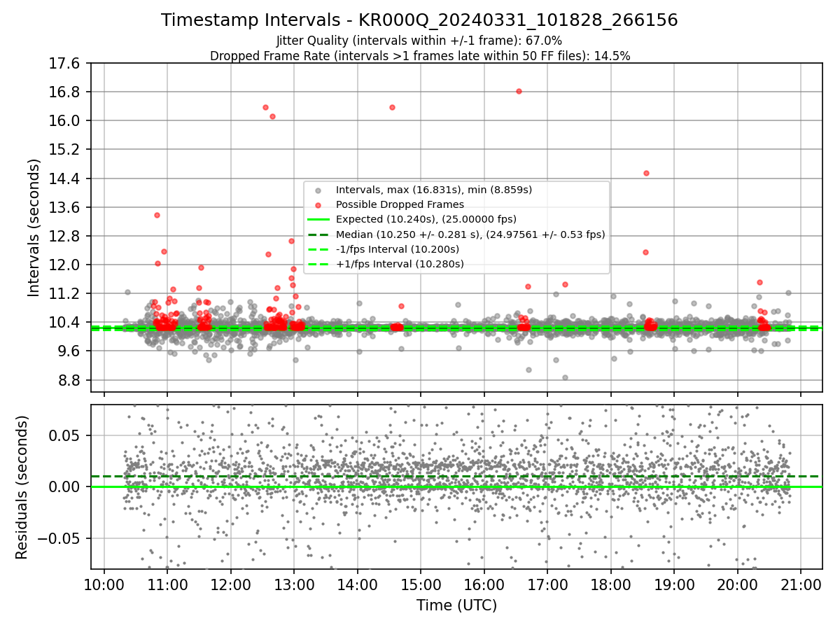Viewport: 840px width, 630px height.
Task: Click the 21:00 time tick label
Action: click(x=801, y=584)
